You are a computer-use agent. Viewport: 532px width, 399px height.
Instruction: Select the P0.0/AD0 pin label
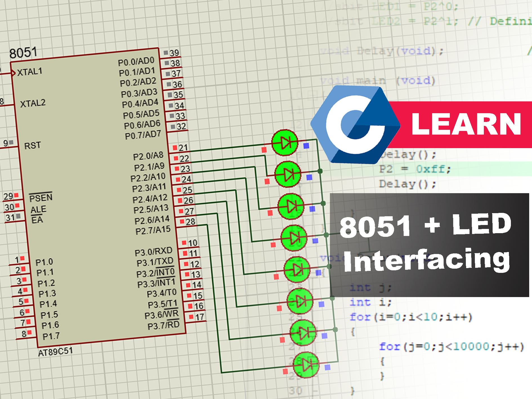(x=136, y=61)
